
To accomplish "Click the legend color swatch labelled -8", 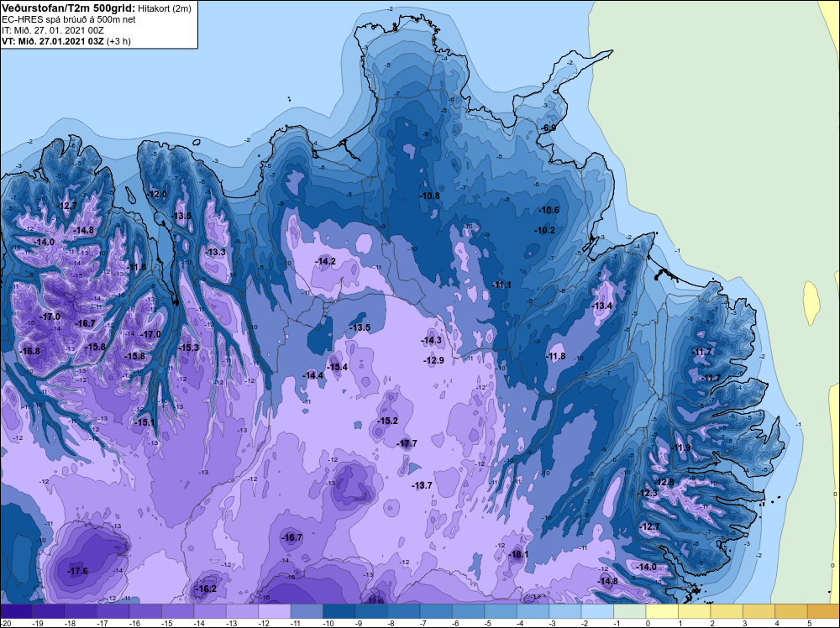I will [404, 611].
